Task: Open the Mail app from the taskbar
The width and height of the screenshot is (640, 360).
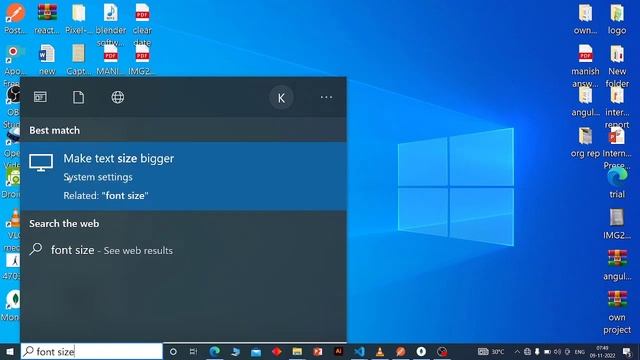Action: pyautogui.click(x=256, y=351)
